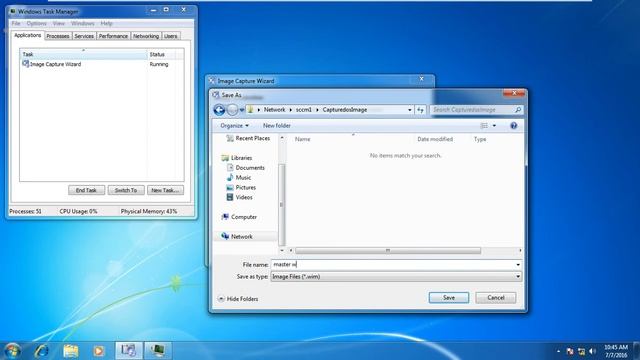Screen dimensions: 640x360
Task: Select Libraries in navigation pane
Action: pos(237,158)
